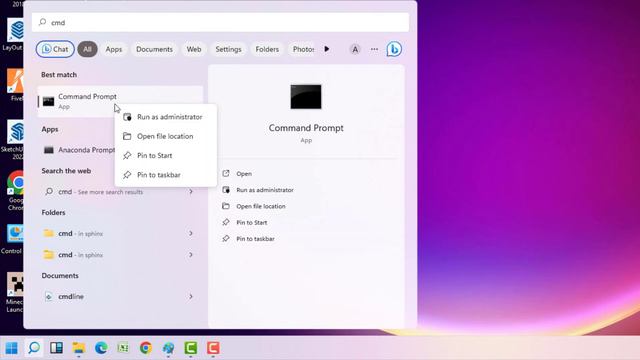Select the Command Prompt best match result

(x=120, y=101)
